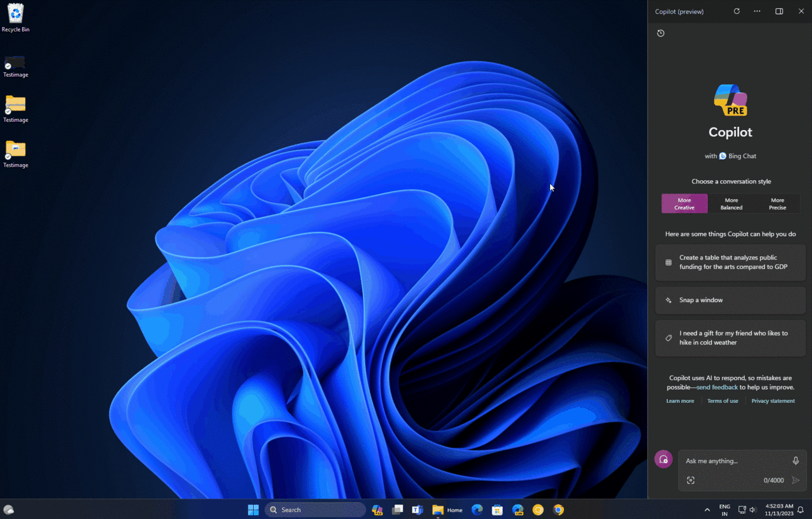Select the More Balanced conversation style
Image resolution: width=812 pixels, height=519 pixels.
[731, 204]
